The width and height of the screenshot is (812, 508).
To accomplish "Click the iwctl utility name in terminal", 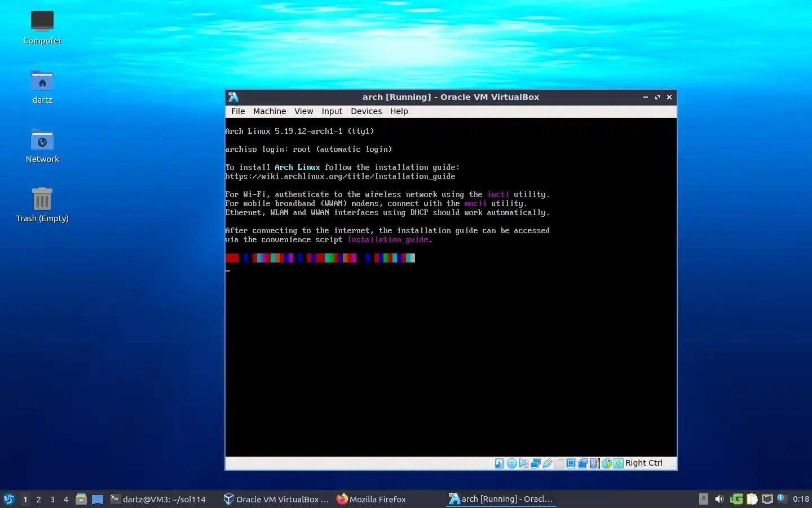I will click(x=498, y=194).
